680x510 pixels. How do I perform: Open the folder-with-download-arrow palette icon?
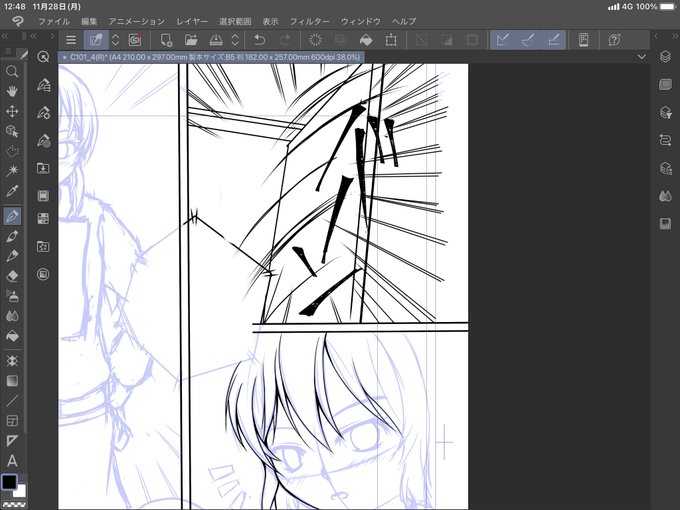tap(43, 168)
